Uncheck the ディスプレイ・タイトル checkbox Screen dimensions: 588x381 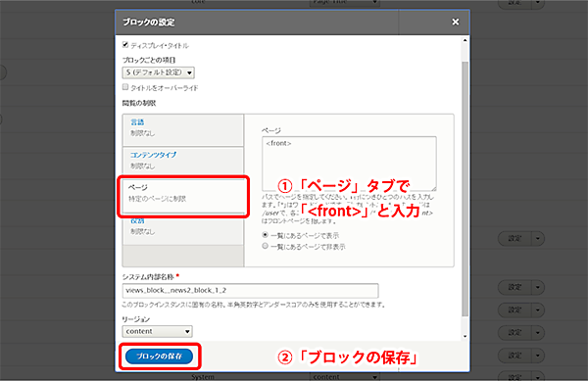[125, 45]
